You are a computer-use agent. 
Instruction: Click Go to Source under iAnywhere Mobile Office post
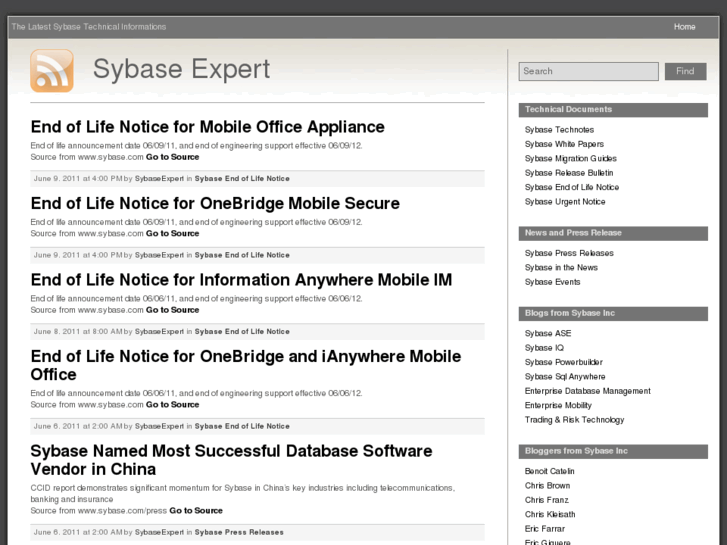[172, 405]
